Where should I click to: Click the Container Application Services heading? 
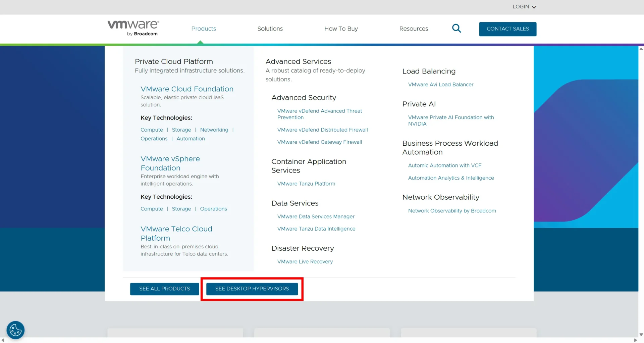pos(309,166)
